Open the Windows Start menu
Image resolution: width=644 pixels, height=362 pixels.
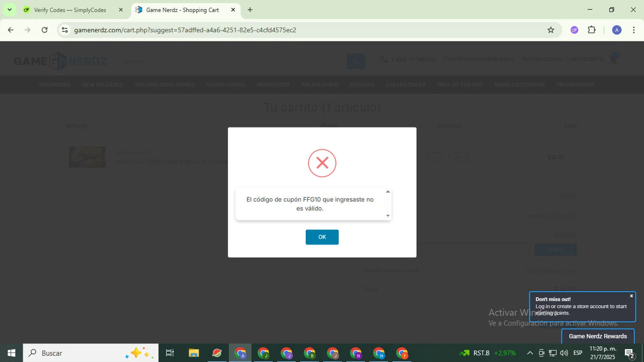click(12, 353)
